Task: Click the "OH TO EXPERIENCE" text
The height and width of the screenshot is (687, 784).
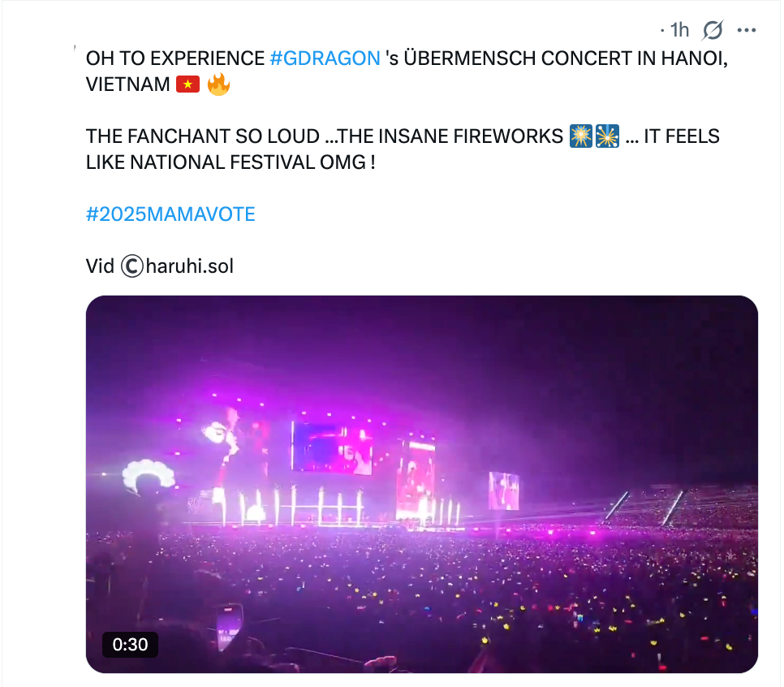Action: click(174, 58)
